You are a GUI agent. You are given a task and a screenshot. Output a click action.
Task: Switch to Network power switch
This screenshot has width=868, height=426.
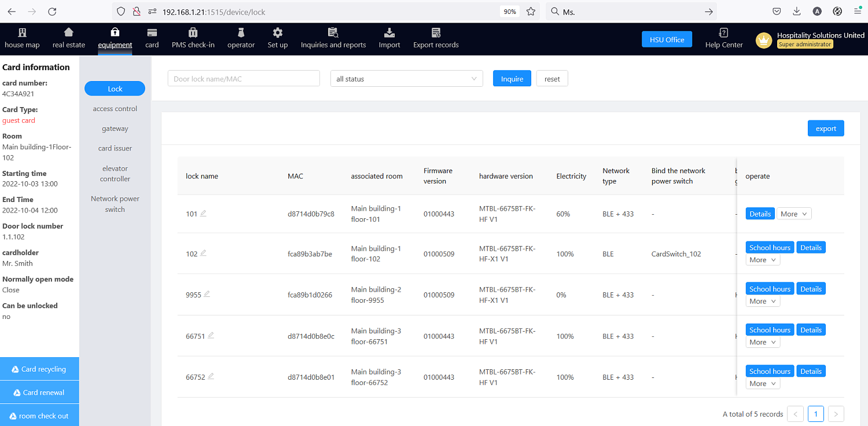point(115,204)
